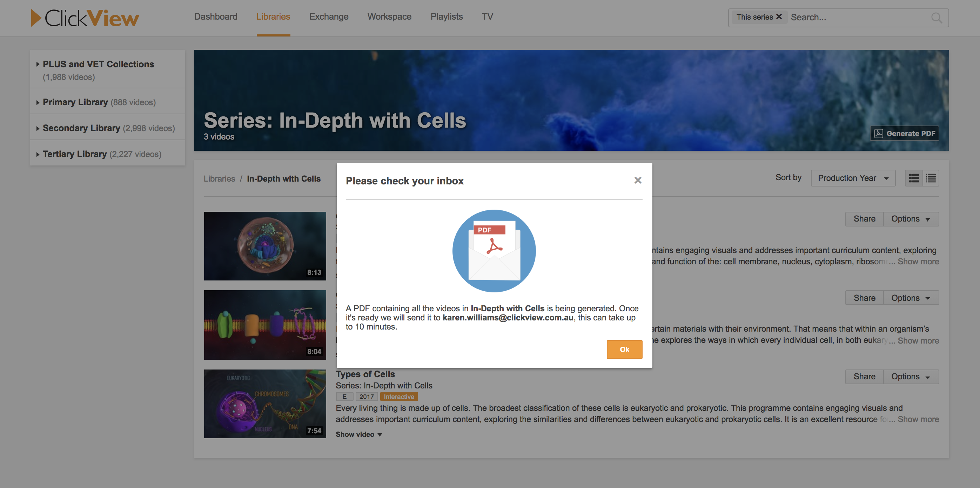Close the 'Please check your inbox' dialog
Image resolution: width=980 pixels, height=488 pixels.
click(638, 180)
